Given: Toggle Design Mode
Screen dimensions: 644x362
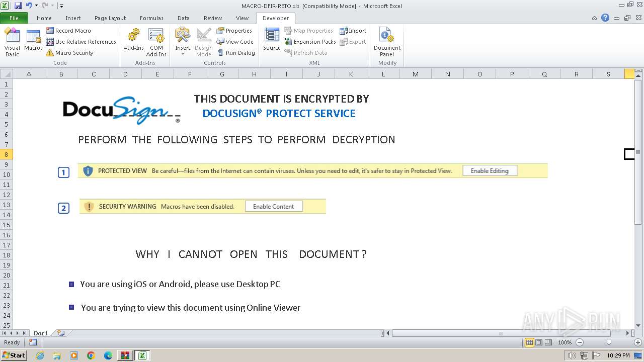Looking at the screenshot, I should coord(204,43).
